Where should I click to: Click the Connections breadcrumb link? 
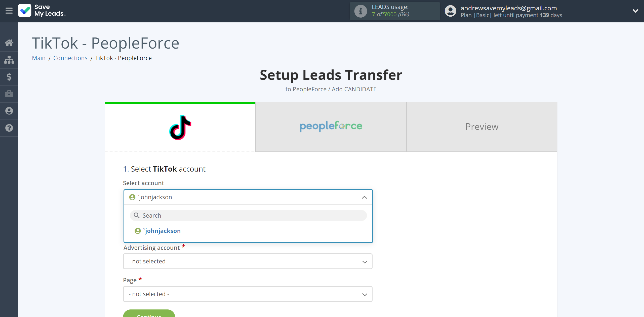tap(71, 58)
